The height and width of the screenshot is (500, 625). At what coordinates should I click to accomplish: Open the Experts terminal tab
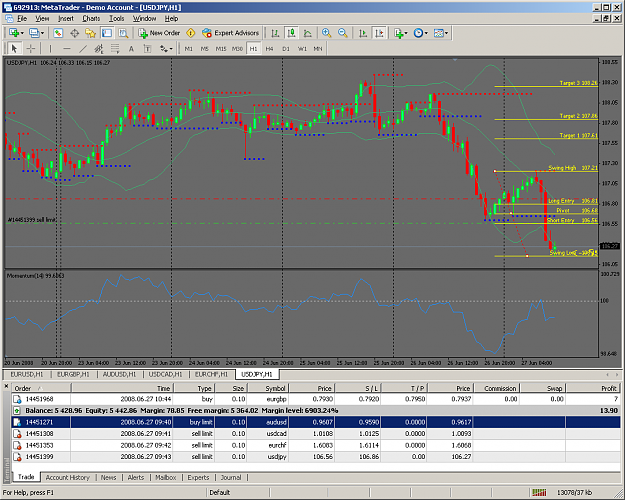point(198,477)
